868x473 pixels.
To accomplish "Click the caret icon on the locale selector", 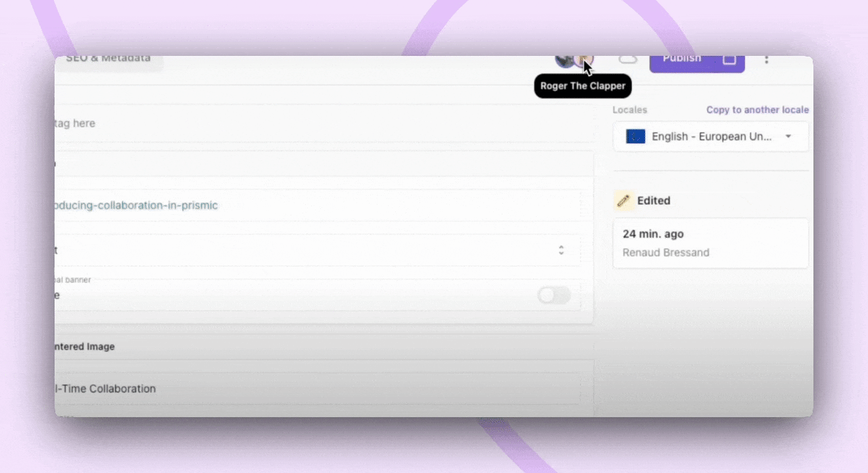I will (788, 136).
